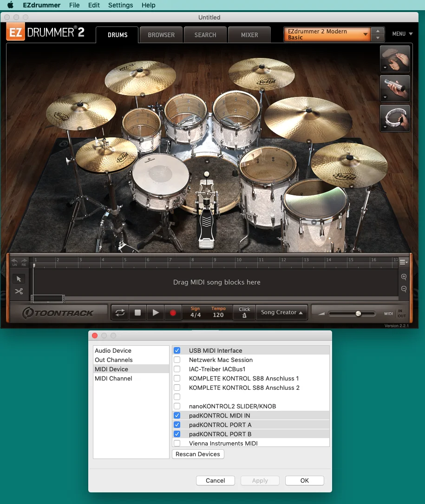Enable IAC-Treiber IACBus1 device
This screenshot has height=504, width=425.
click(177, 369)
